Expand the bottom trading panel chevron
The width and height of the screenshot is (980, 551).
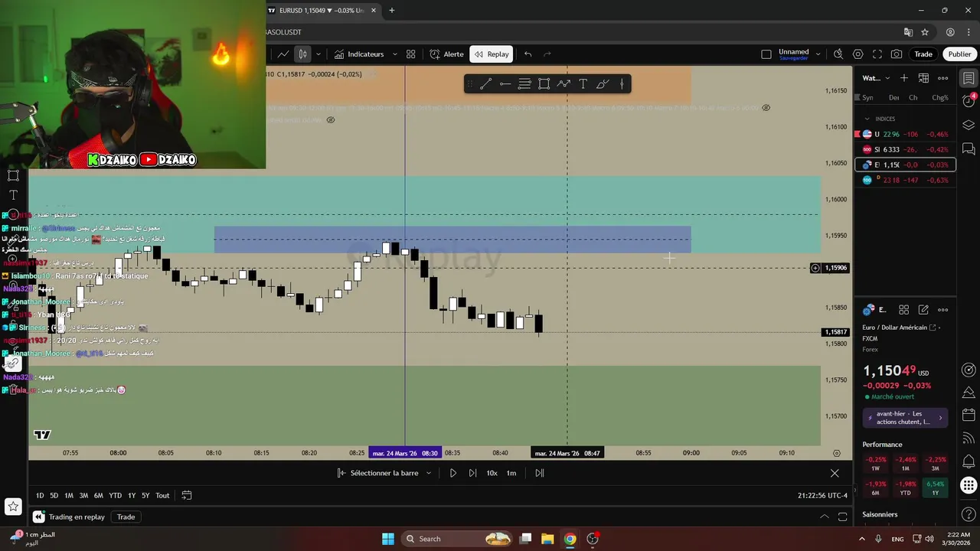825,517
